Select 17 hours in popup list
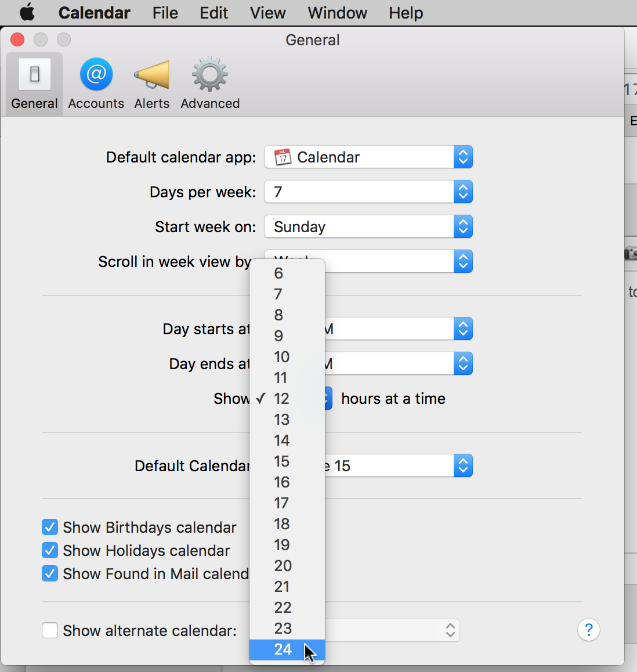 (x=287, y=503)
